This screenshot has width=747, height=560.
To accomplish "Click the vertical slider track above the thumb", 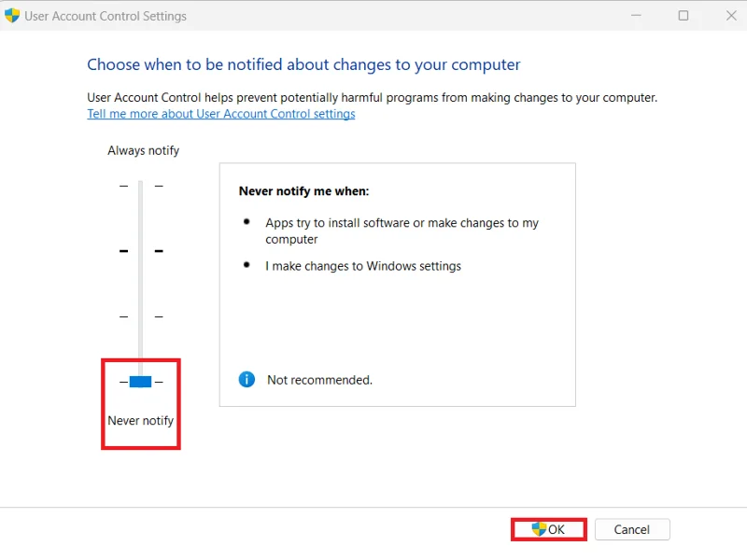I will coord(140,280).
